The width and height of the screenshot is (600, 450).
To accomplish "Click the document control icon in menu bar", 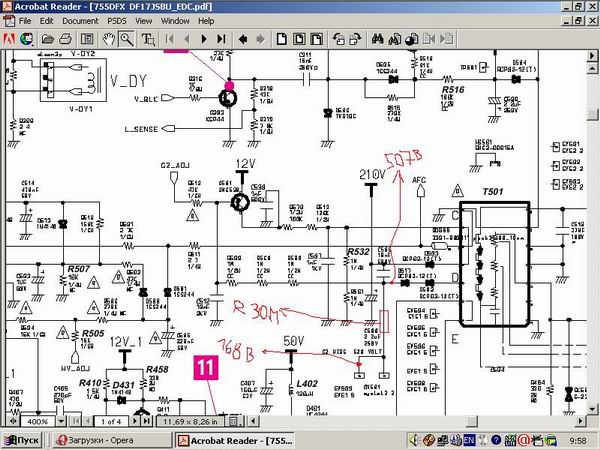I will pyautogui.click(x=9, y=21).
